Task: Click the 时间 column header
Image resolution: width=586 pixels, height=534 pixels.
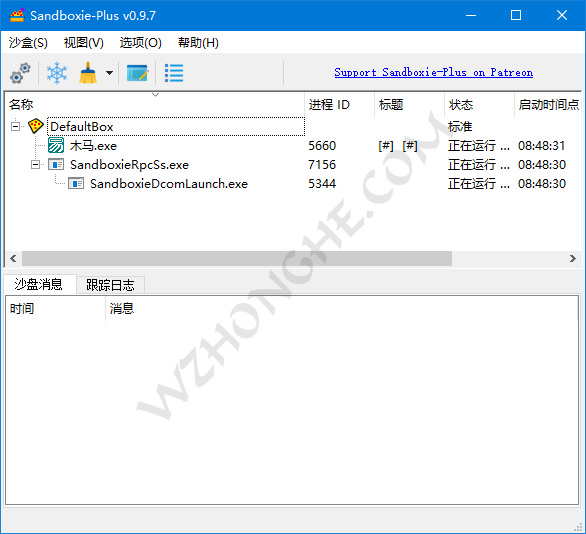Action: coord(56,309)
